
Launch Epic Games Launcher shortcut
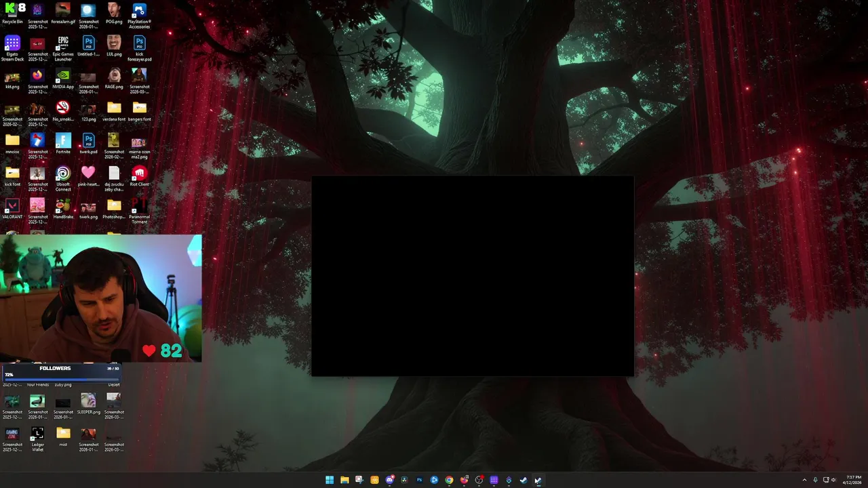click(63, 48)
